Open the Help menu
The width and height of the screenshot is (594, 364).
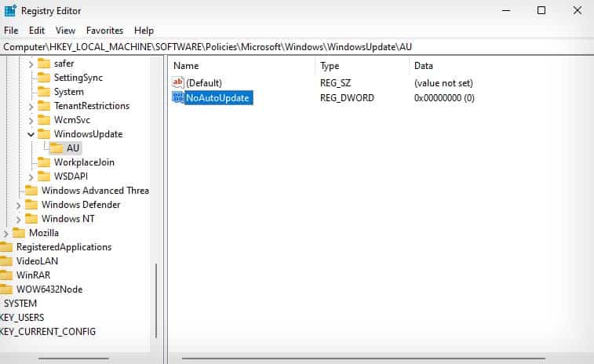tap(144, 31)
